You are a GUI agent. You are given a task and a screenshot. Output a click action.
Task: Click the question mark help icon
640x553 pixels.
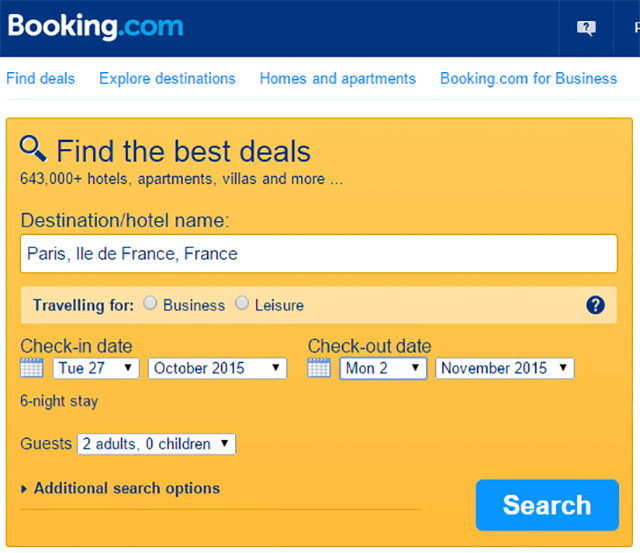pos(596,305)
